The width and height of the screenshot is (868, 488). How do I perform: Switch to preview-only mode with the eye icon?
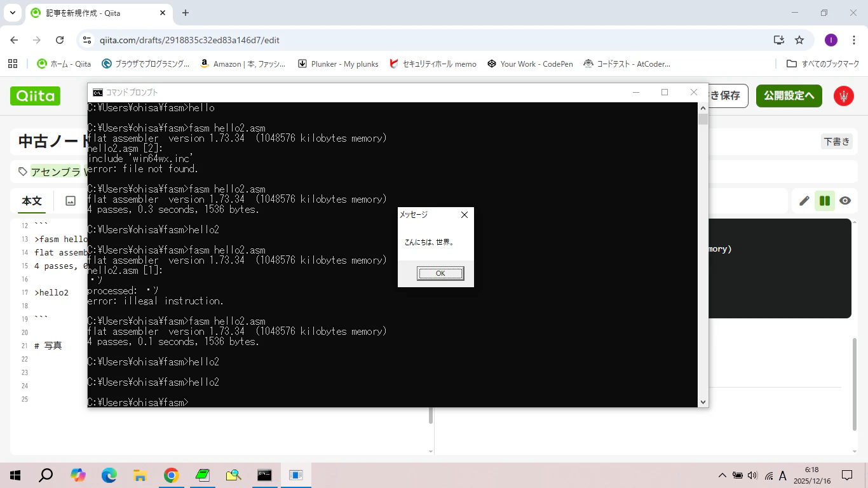pyautogui.click(x=845, y=201)
